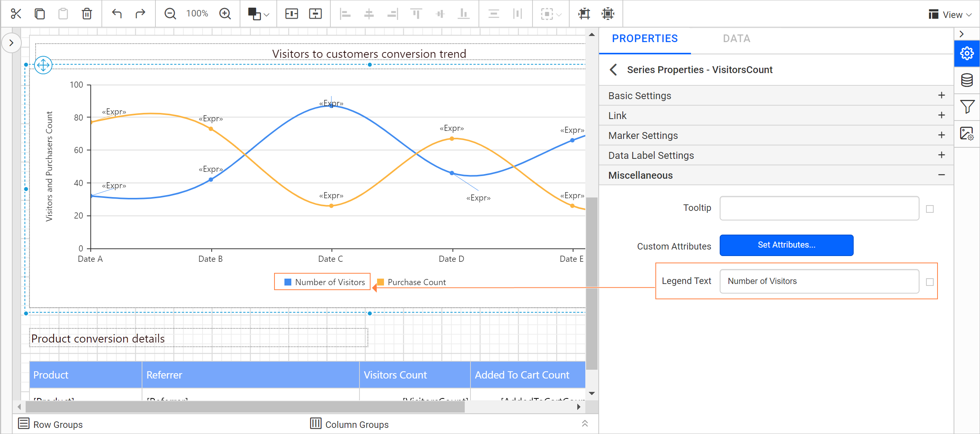The image size is (980, 434).
Task: Zoom in on the report canvas
Action: [x=225, y=13]
